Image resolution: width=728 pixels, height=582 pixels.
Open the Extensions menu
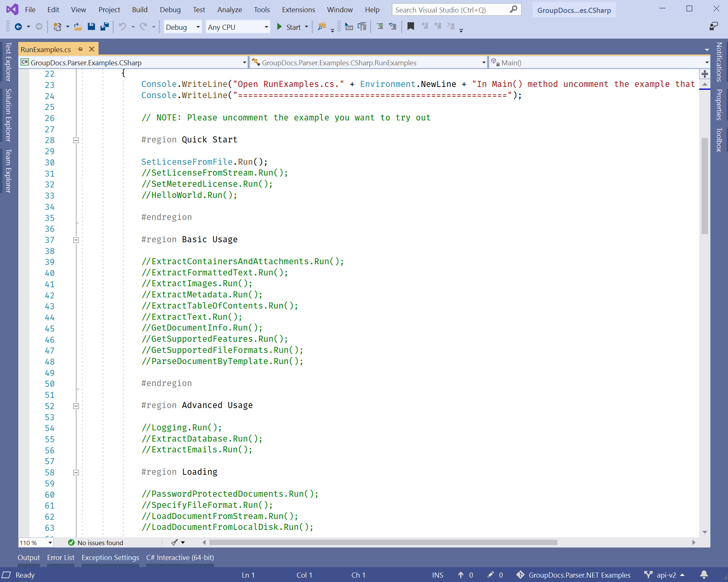pos(298,10)
